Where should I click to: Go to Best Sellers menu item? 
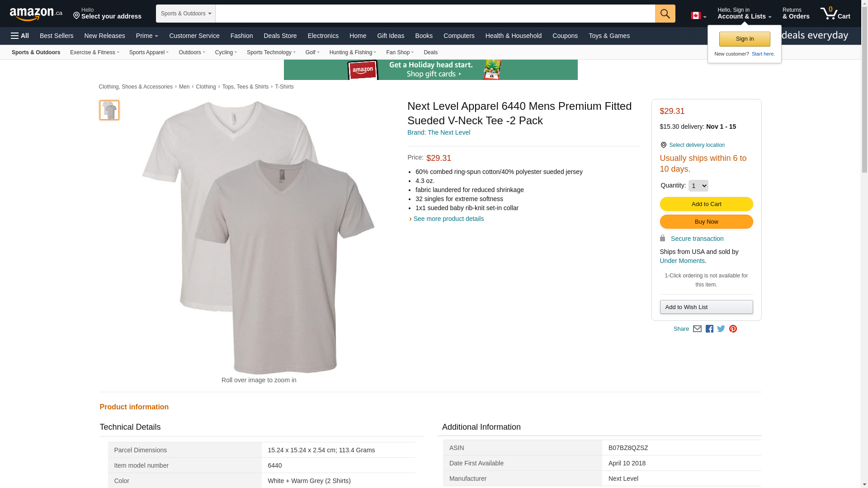click(57, 36)
